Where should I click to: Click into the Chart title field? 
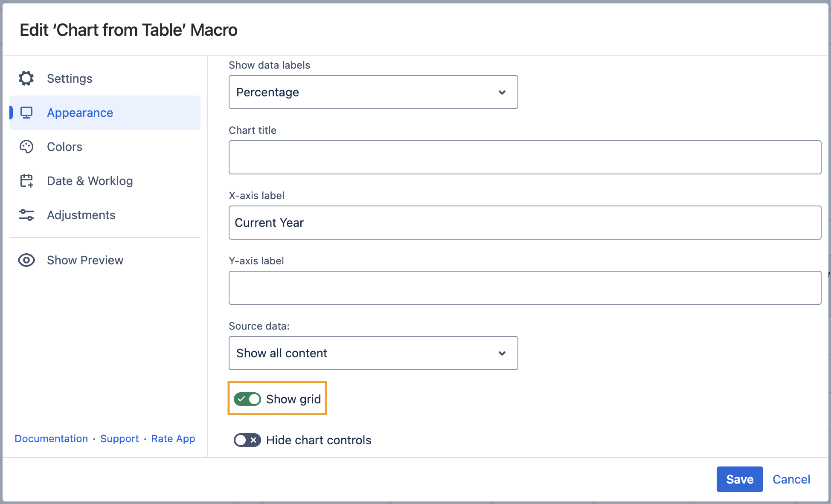click(x=525, y=157)
